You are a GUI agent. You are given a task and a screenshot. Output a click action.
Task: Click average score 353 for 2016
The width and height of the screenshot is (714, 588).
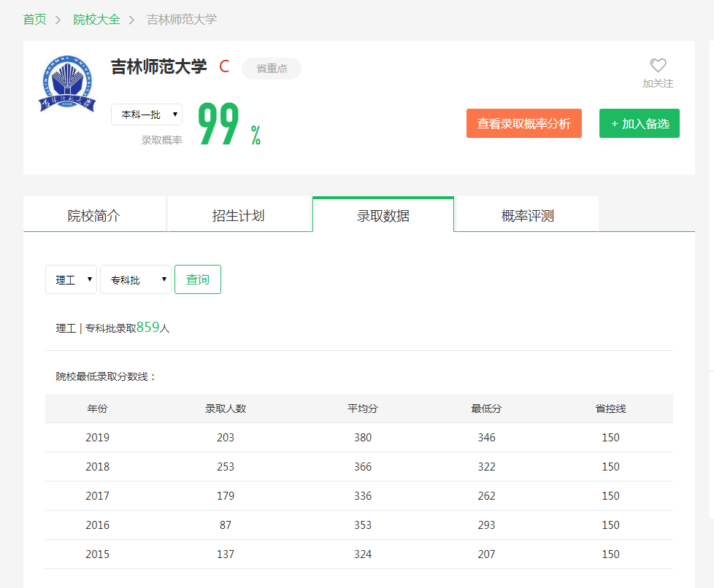pos(363,525)
